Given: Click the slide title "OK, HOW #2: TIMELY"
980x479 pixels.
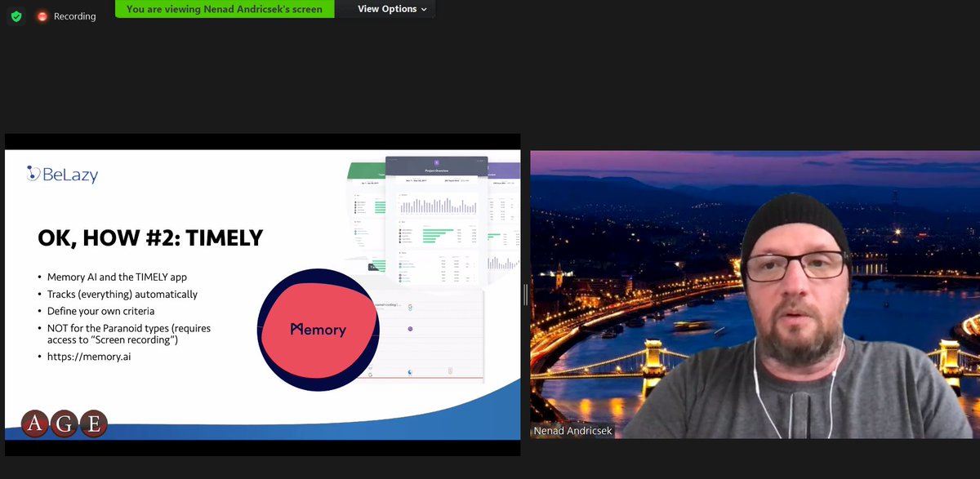Looking at the screenshot, I should tap(150, 237).
